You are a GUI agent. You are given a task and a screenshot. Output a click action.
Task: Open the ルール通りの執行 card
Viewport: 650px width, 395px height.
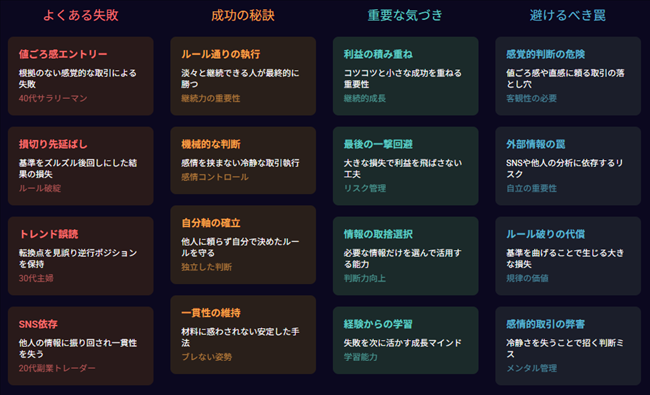coord(243,76)
